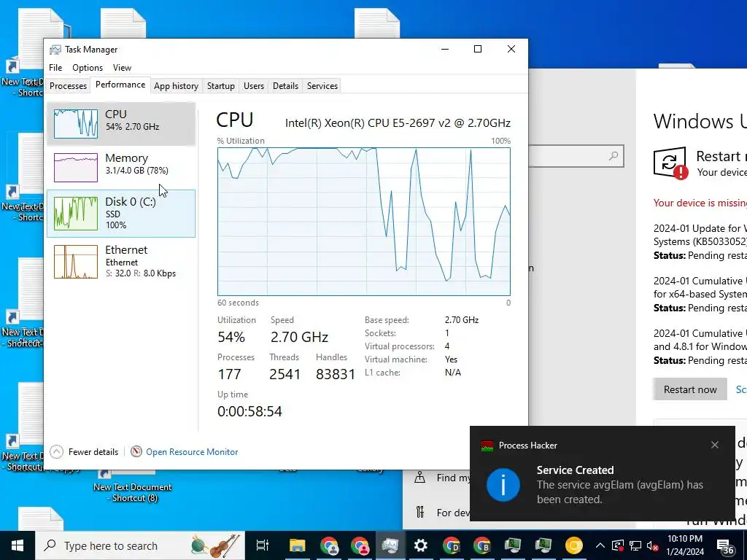Click the Resource Monitor gauge icon
Viewport: 747px width, 560px height.
(x=136, y=451)
